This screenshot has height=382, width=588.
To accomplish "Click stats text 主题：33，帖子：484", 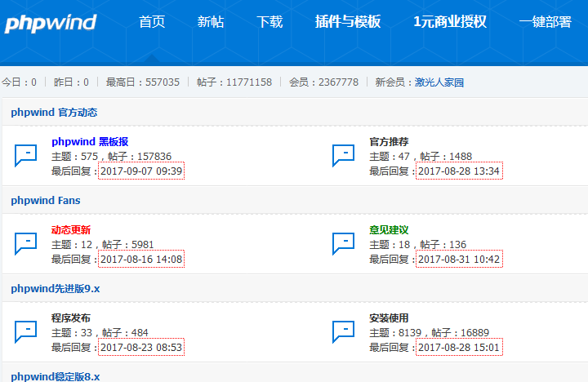I will pos(100,332).
